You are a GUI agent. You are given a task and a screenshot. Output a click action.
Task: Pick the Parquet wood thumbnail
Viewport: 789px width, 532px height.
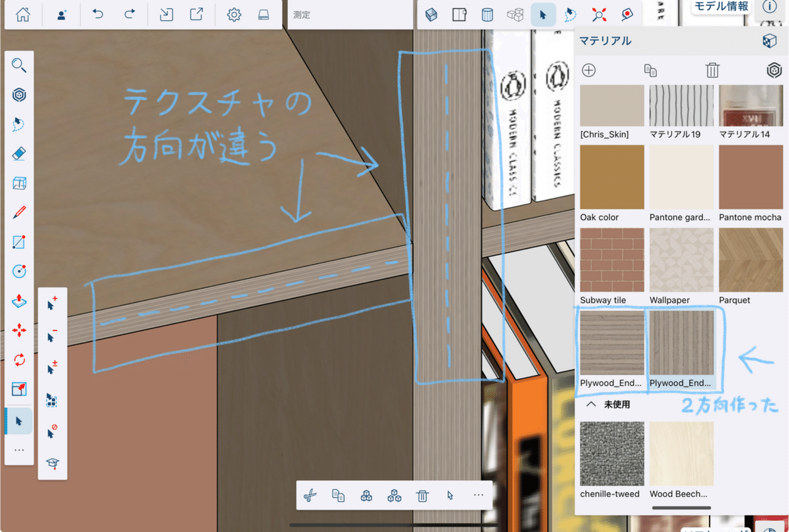pos(751,260)
